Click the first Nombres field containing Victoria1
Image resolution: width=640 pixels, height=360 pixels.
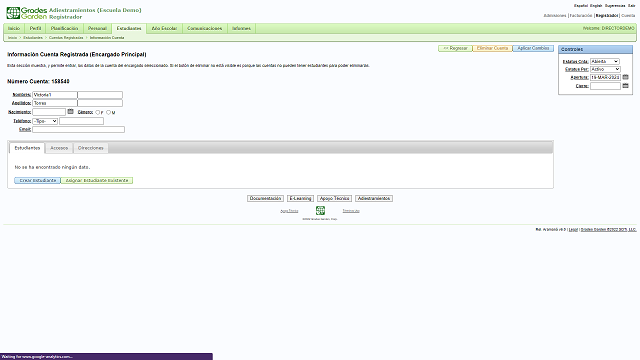[55, 95]
